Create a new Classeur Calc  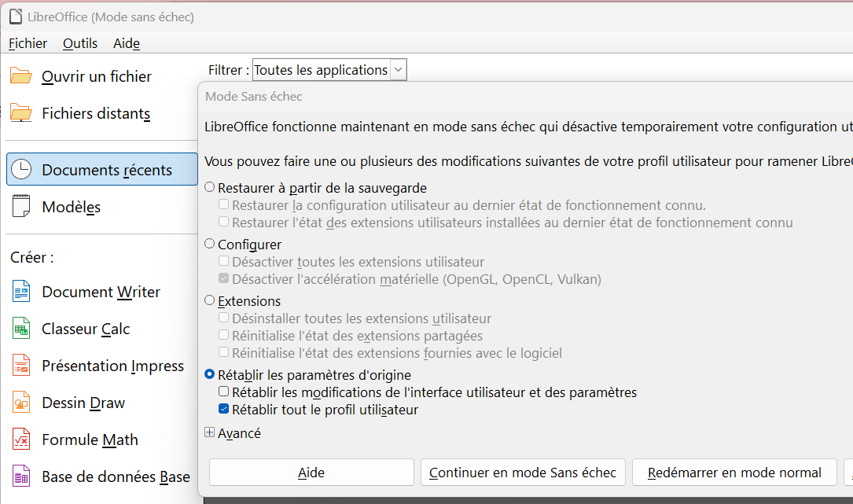coord(86,329)
